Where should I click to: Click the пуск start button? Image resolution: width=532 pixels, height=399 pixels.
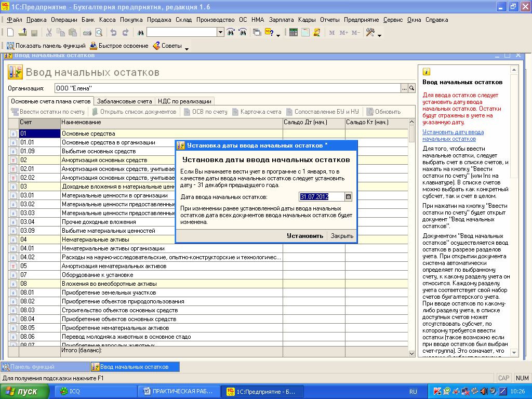[x=24, y=391]
